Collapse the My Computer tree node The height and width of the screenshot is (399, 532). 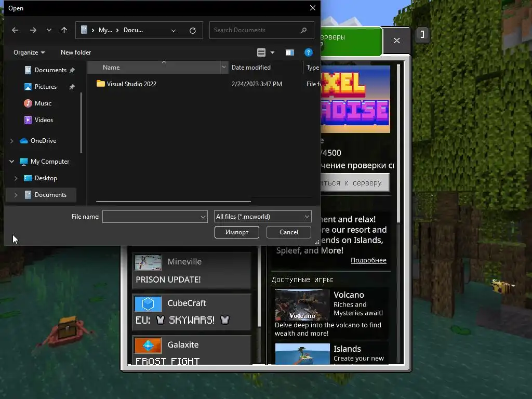pyautogui.click(x=12, y=162)
